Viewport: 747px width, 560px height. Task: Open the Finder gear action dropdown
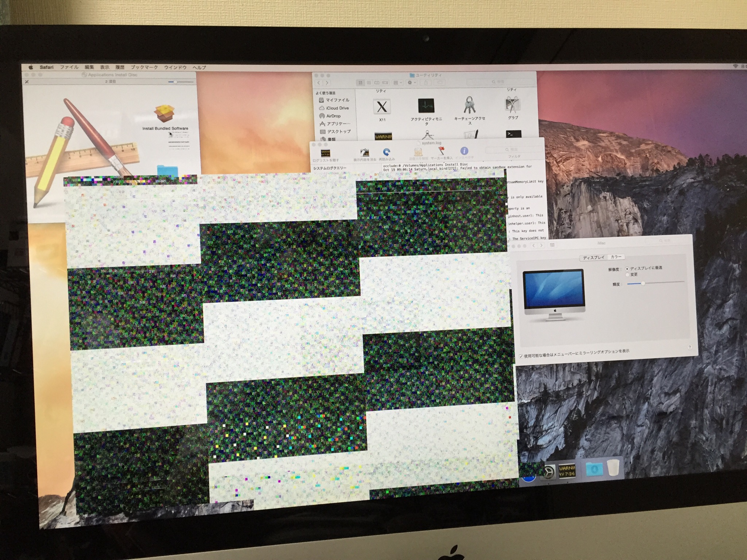411,83
